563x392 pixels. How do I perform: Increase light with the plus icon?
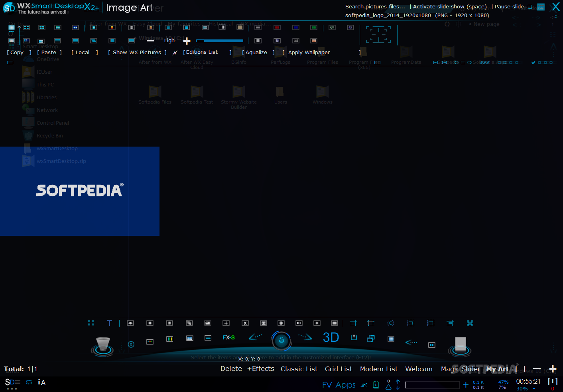click(187, 41)
